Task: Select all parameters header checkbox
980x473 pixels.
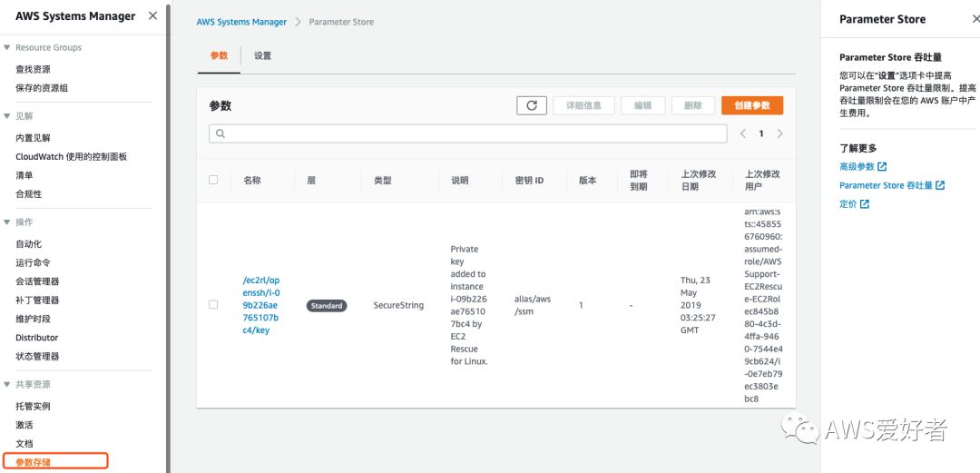Action: coord(213,180)
